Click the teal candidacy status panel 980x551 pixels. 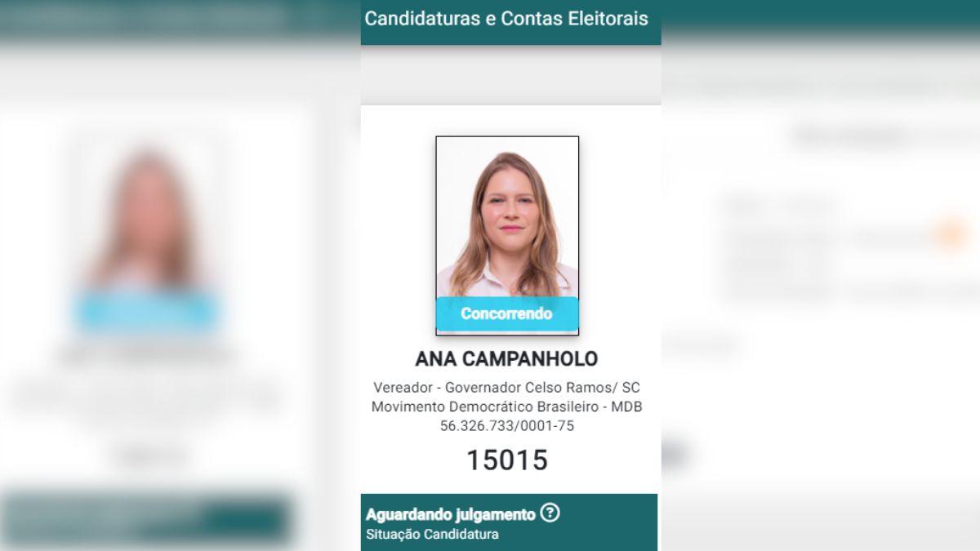click(x=509, y=522)
